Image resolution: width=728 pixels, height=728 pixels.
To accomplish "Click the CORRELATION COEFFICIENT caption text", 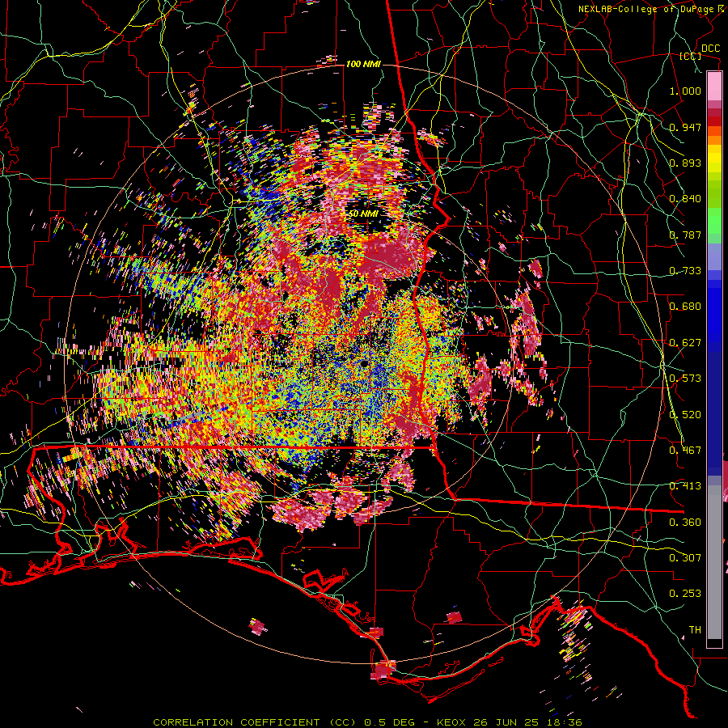I will (x=236, y=722).
